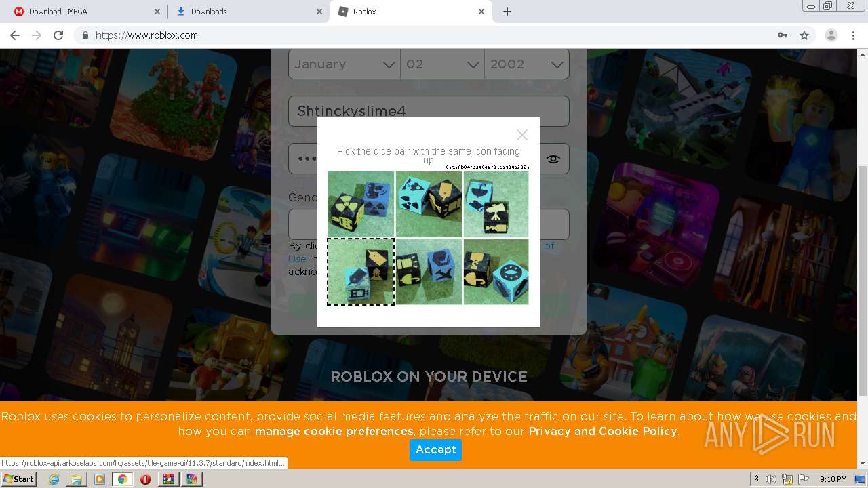
Task: Open the Opera taskbar icon
Action: 145,479
